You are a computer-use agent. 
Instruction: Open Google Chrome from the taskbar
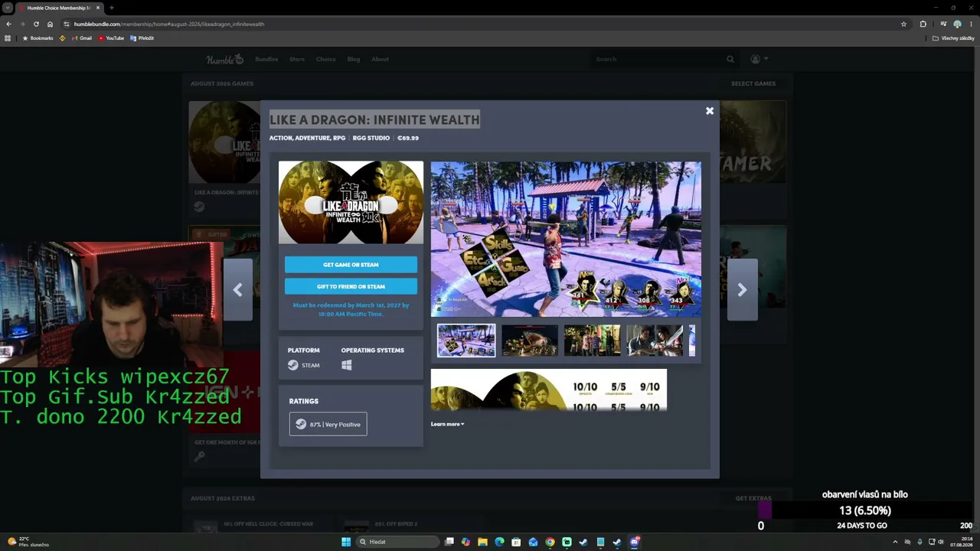550,542
